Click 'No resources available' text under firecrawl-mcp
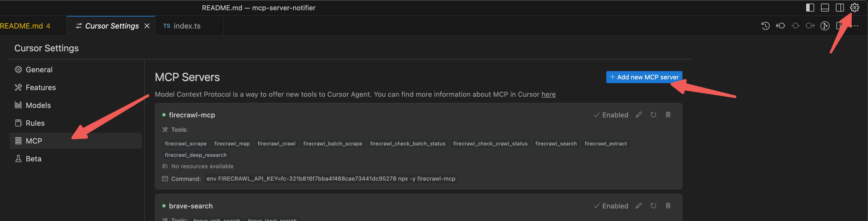 [x=202, y=166]
